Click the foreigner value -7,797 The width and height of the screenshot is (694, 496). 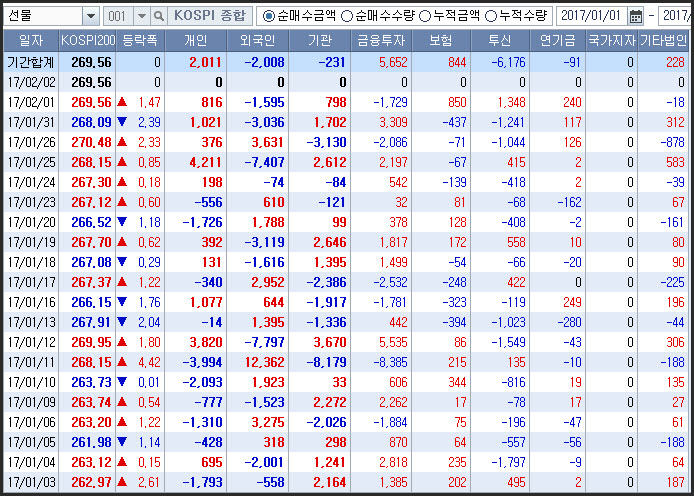pos(265,342)
